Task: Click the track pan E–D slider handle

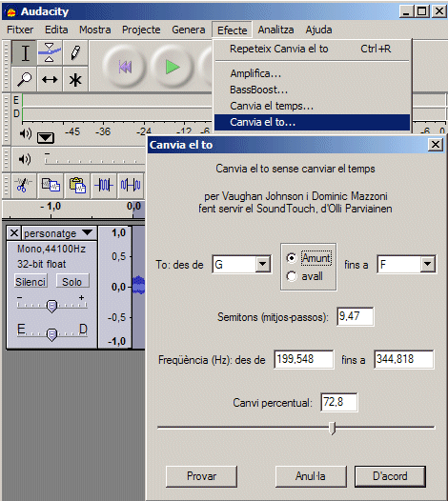Action: click(x=51, y=335)
